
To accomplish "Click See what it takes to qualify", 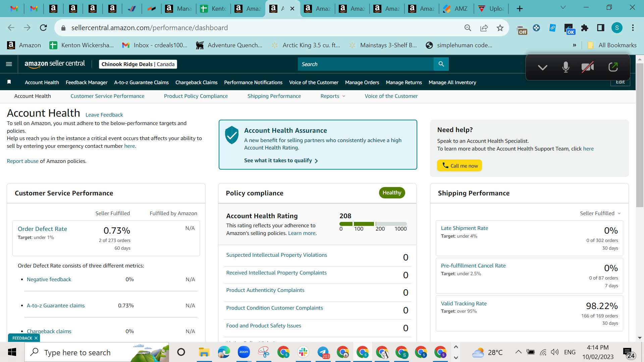I will (x=281, y=161).
